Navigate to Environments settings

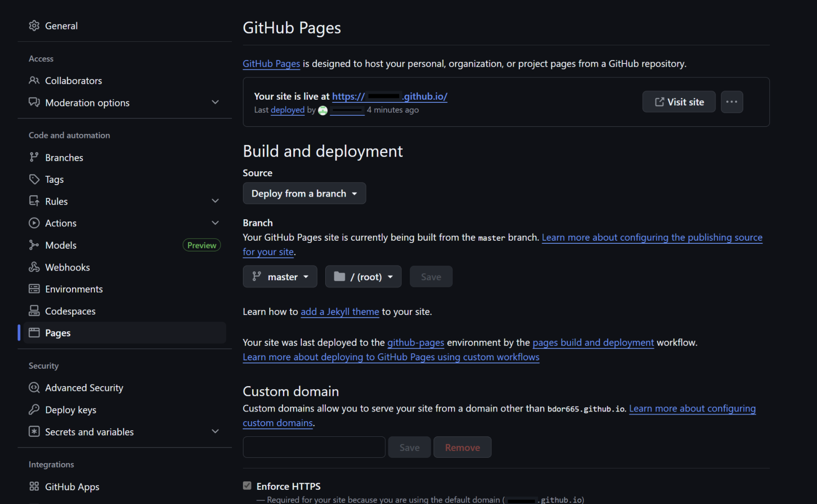coord(74,289)
